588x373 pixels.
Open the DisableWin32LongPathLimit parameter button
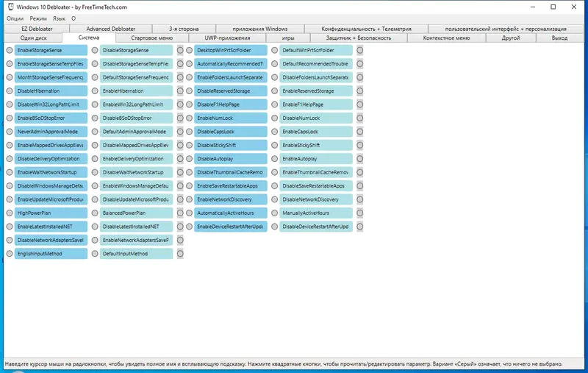point(51,104)
